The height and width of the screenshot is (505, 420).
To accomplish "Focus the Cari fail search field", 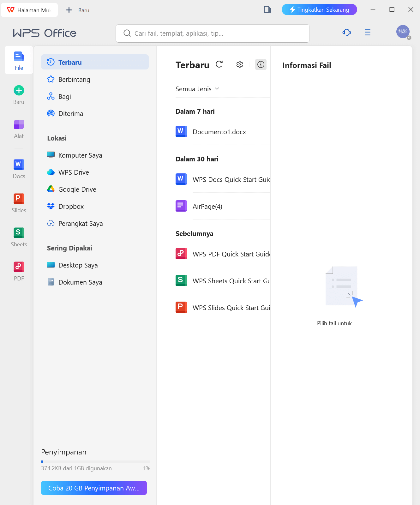I will 213,33.
